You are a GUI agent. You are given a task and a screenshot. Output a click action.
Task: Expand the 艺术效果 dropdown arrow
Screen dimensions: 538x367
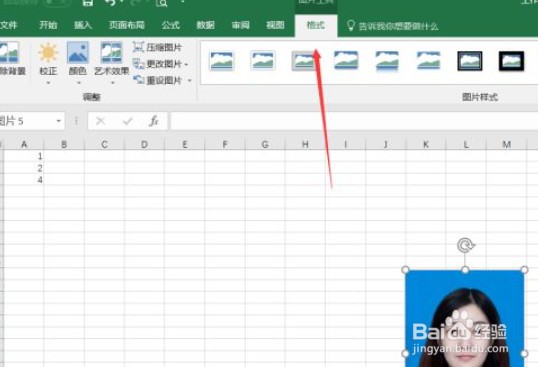(x=112, y=83)
